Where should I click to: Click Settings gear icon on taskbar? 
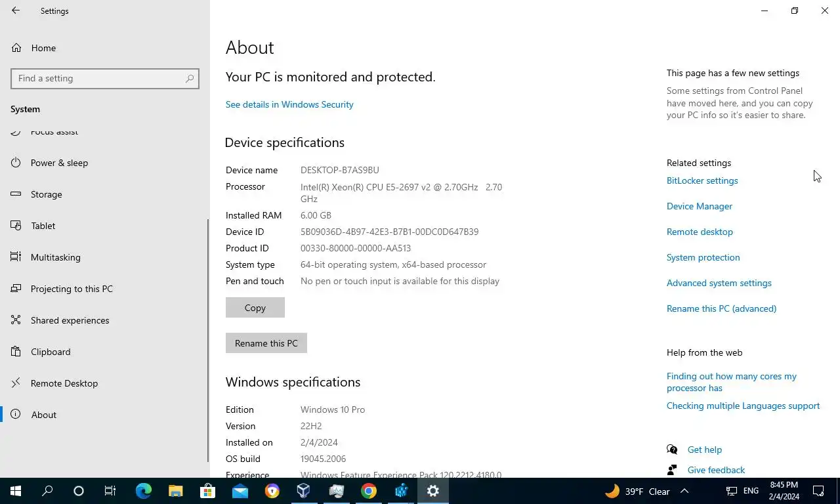click(x=433, y=491)
